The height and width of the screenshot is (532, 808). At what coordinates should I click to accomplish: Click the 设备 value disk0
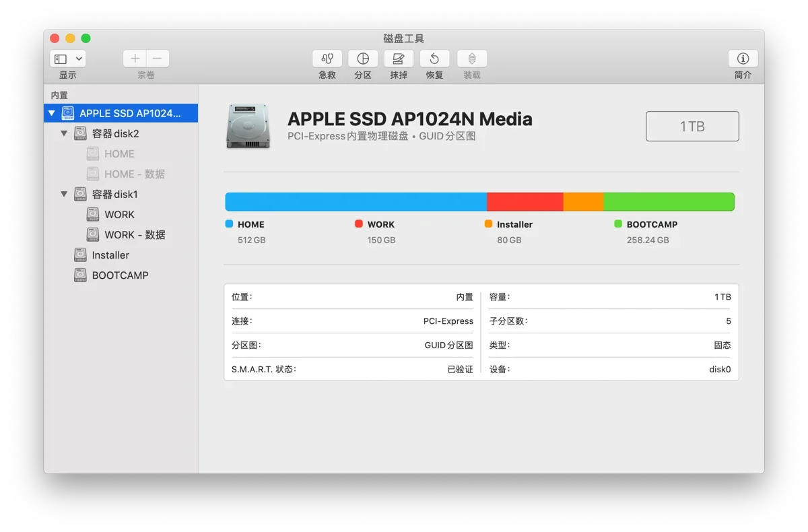[x=720, y=370]
